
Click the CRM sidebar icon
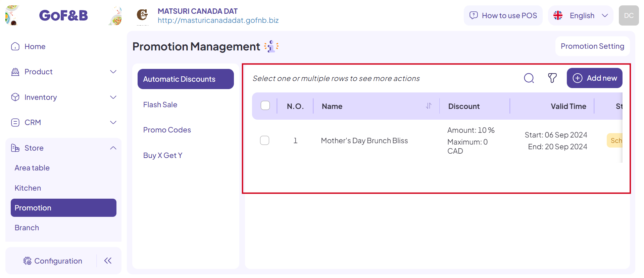click(15, 122)
